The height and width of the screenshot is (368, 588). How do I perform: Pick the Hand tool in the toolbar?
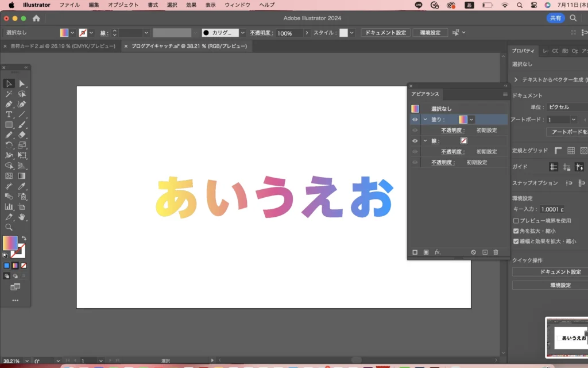pos(22,217)
